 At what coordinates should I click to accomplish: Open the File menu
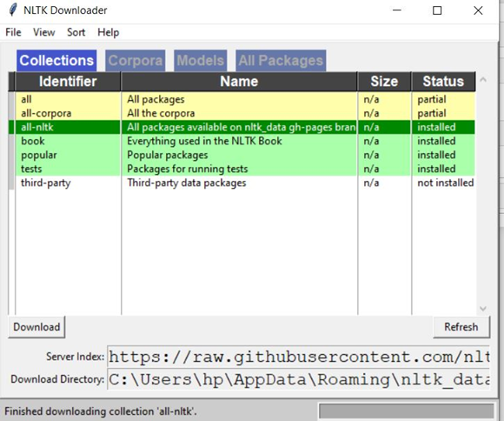click(14, 32)
